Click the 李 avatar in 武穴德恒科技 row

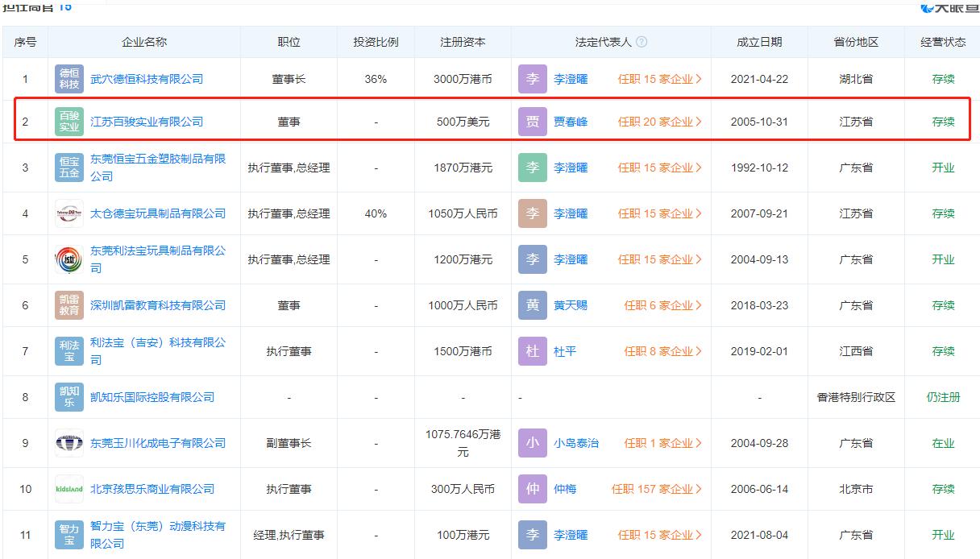click(532, 79)
